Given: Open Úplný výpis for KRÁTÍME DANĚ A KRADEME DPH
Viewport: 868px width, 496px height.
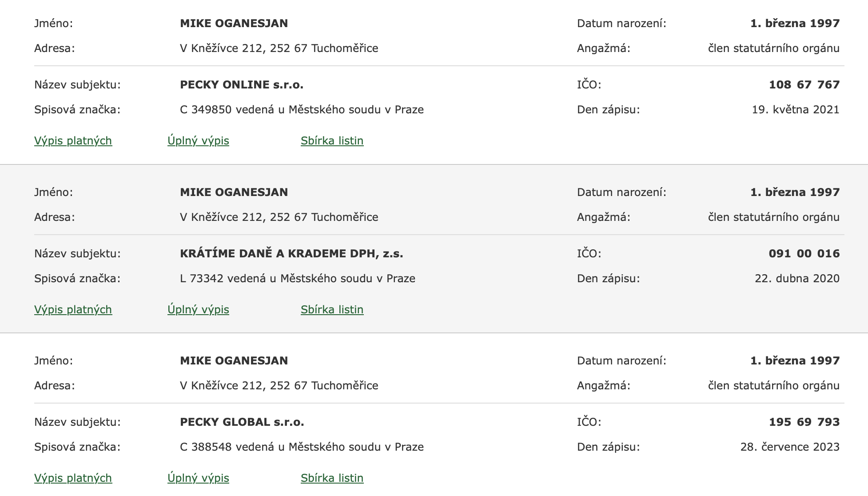Looking at the screenshot, I should [198, 310].
